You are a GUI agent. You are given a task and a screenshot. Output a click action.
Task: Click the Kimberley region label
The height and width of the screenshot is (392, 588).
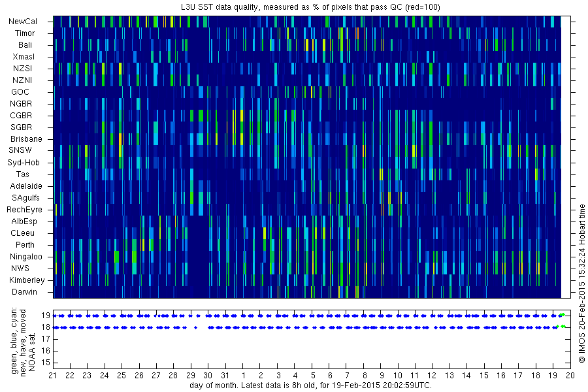click(27, 280)
